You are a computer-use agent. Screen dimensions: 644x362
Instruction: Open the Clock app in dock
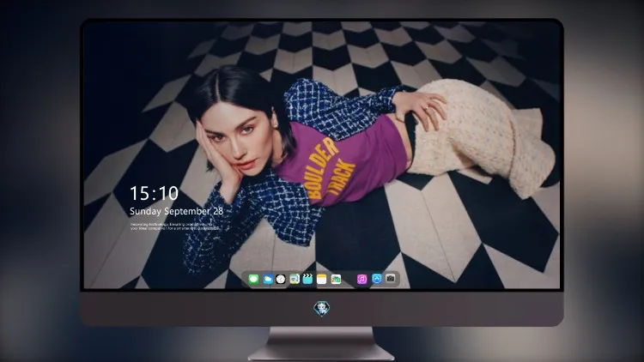281,280
